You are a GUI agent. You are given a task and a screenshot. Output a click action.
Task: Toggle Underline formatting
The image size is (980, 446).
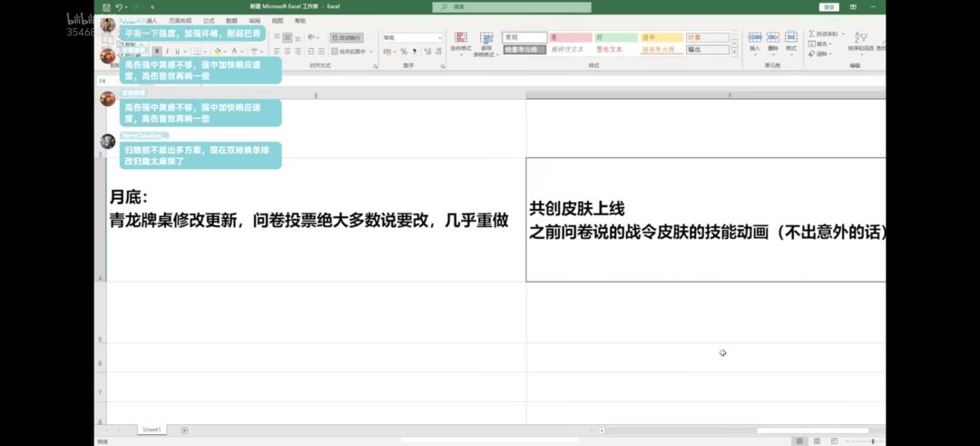click(x=178, y=51)
